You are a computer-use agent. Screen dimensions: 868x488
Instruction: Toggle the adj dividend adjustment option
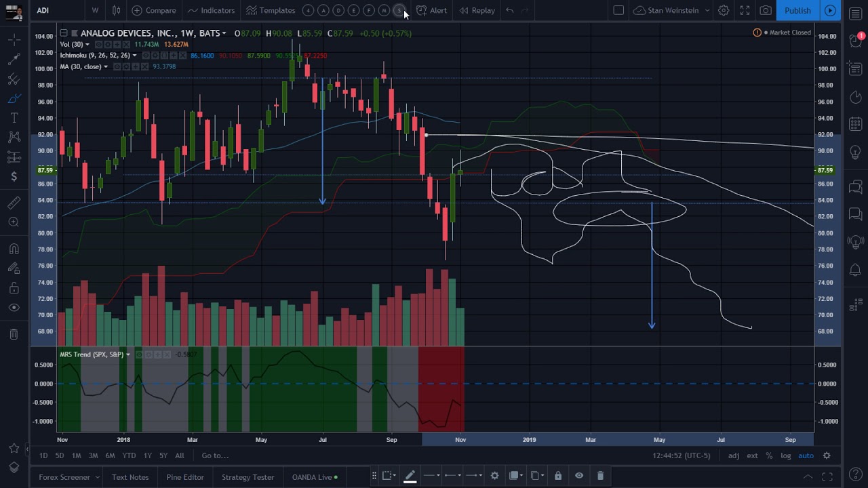734,455
